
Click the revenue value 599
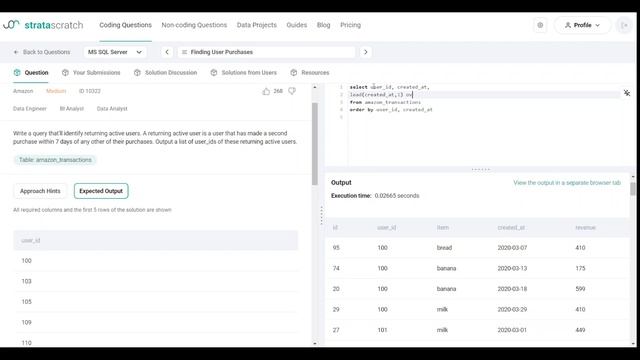(x=580, y=289)
